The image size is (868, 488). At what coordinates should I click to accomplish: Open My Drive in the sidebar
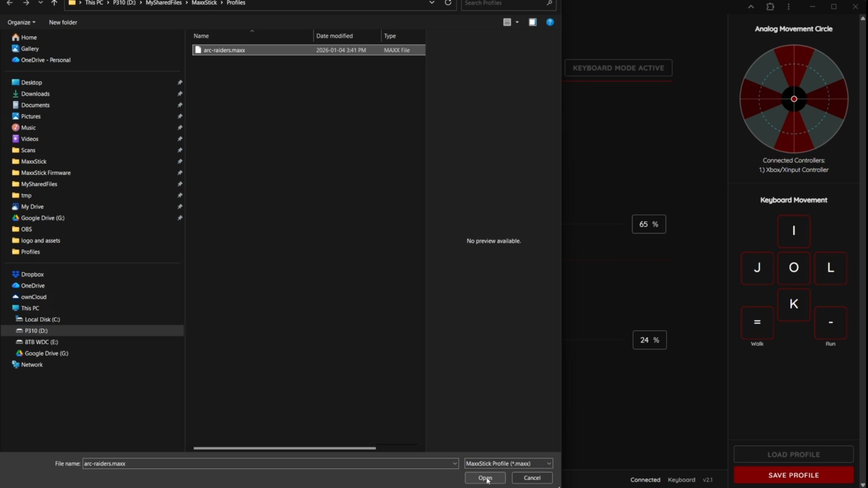(x=28, y=207)
